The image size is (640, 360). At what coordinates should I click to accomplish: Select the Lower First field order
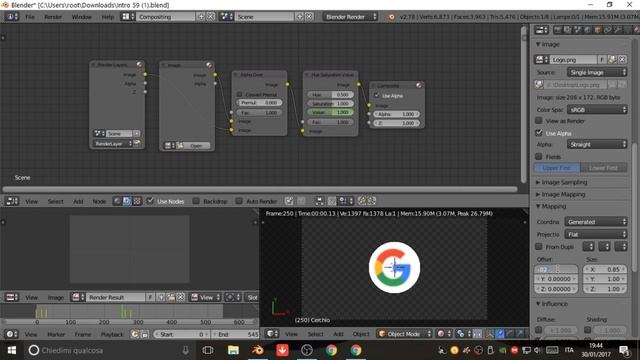click(604, 168)
